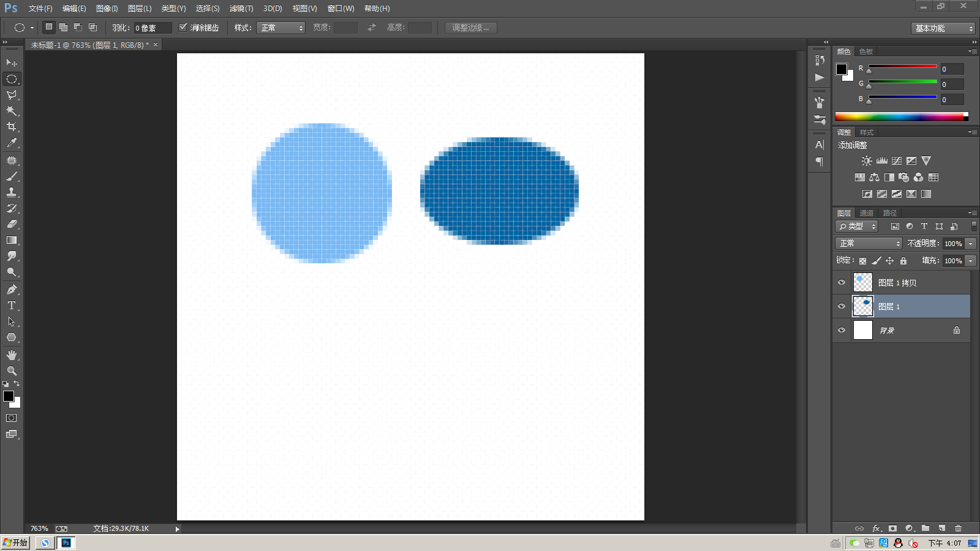This screenshot has height=551, width=980.
Task: Open the 填充 fill slider arrow
Action: pos(971,261)
